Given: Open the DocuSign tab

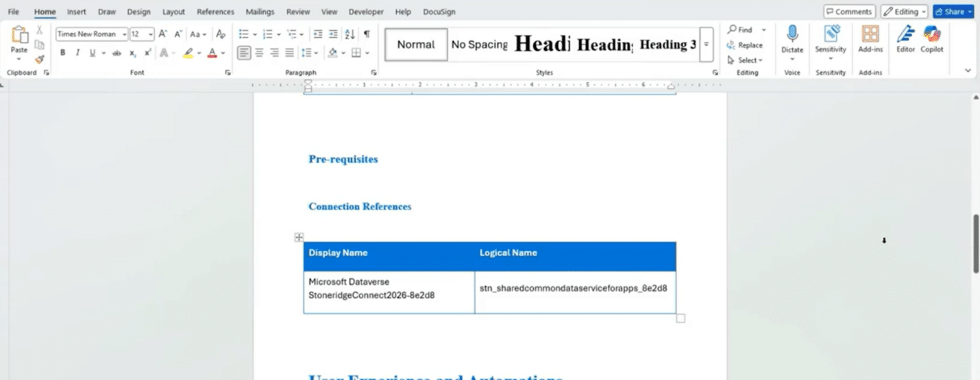Looking at the screenshot, I should (x=439, y=12).
